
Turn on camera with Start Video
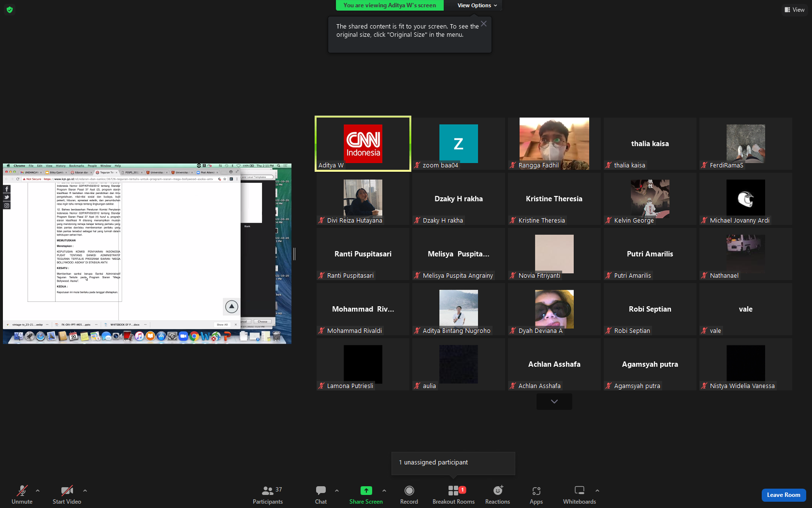click(x=67, y=495)
